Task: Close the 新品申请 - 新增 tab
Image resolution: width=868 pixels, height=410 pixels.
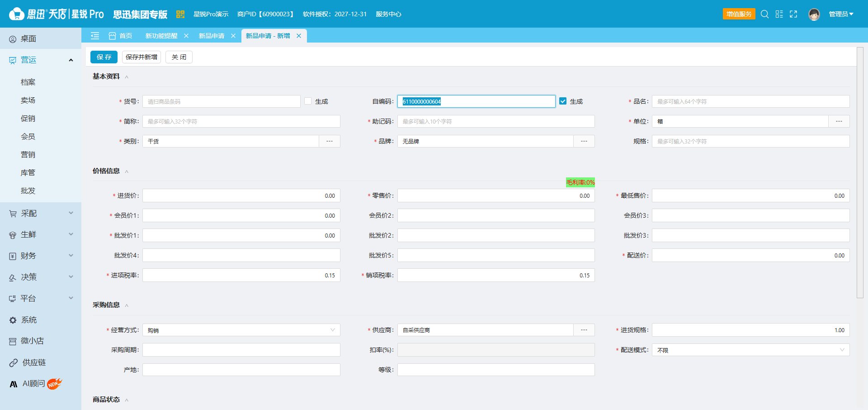Action: click(x=299, y=36)
